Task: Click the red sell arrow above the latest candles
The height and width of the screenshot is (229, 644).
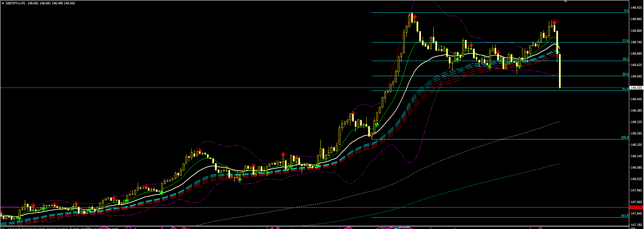Action: (x=555, y=22)
